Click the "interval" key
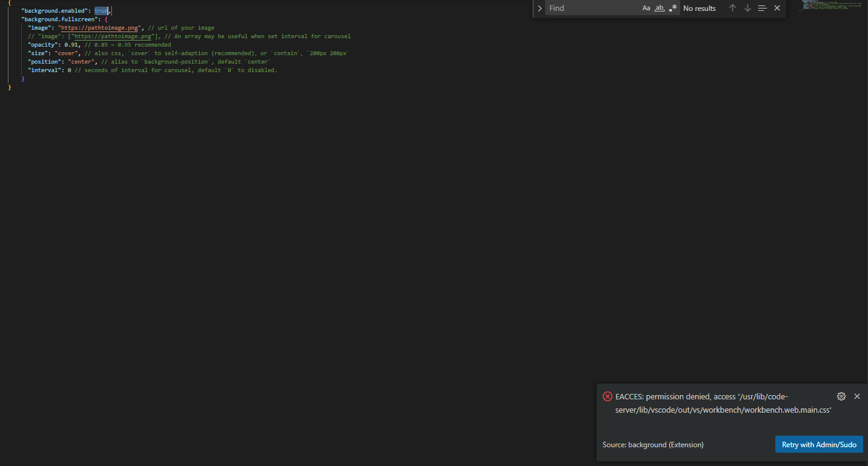The width and height of the screenshot is (868, 466). click(44, 70)
